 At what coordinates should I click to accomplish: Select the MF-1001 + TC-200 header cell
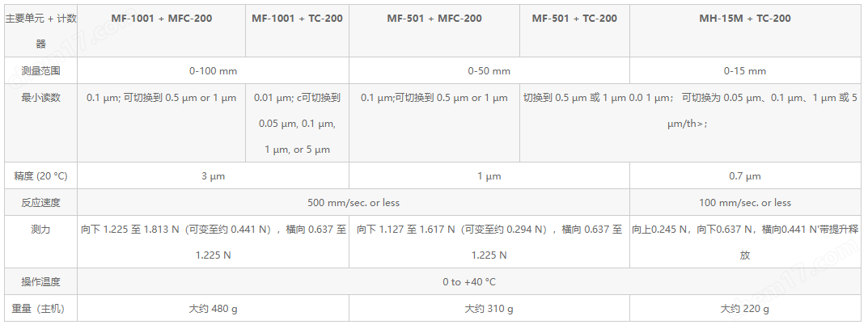click(297, 18)
